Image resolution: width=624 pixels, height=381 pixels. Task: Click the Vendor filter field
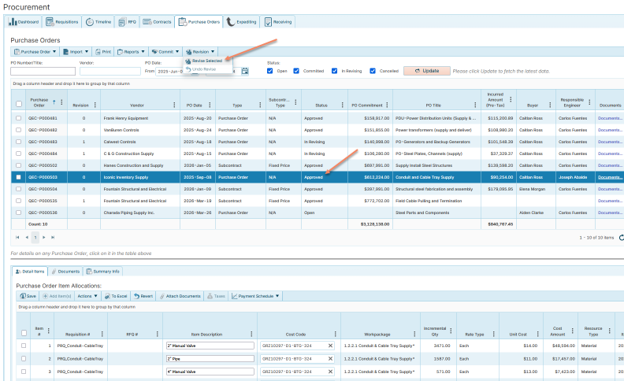(x=110, y=71)
